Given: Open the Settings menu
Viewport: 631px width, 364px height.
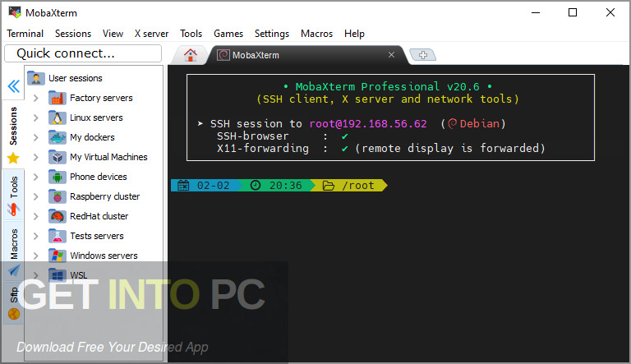Looking at the screenshot, I should [x=272, y=34].
